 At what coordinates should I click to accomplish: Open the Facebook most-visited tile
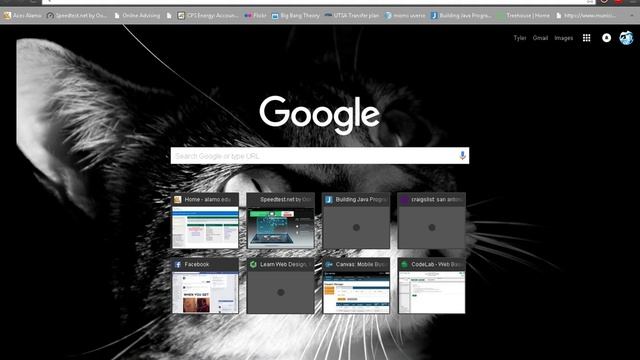click(x=205, y=286)
